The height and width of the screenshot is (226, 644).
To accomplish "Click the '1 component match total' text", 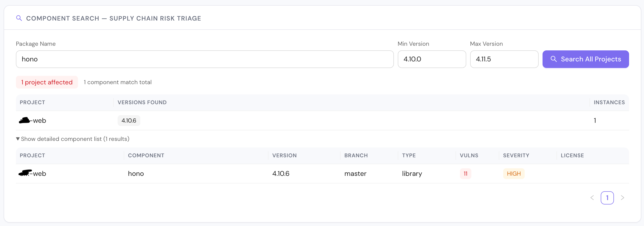I will point(118,82).
